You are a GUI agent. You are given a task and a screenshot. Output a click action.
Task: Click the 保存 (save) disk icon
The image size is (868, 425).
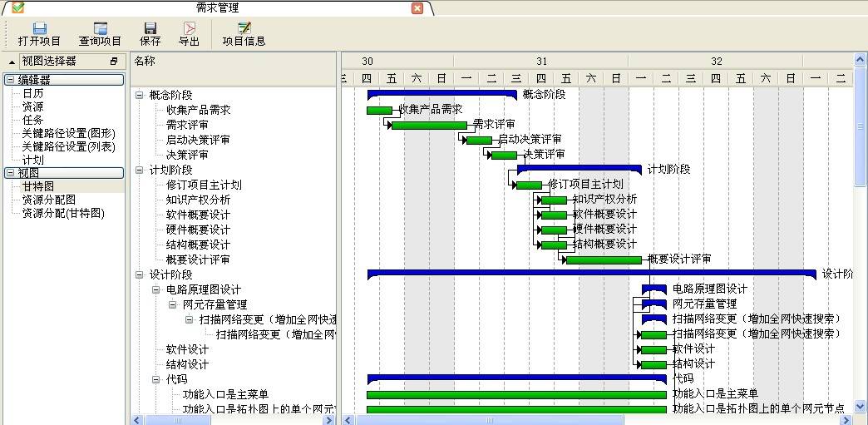150,28
